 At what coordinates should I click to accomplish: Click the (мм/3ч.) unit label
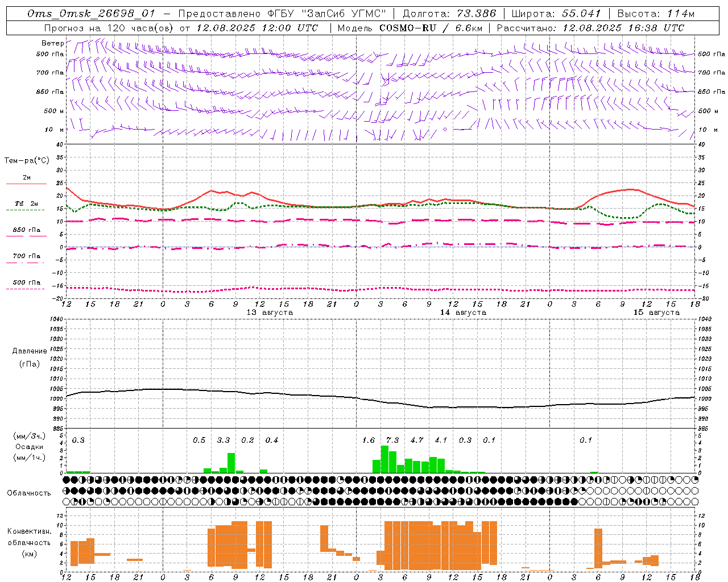coord(28,436)
